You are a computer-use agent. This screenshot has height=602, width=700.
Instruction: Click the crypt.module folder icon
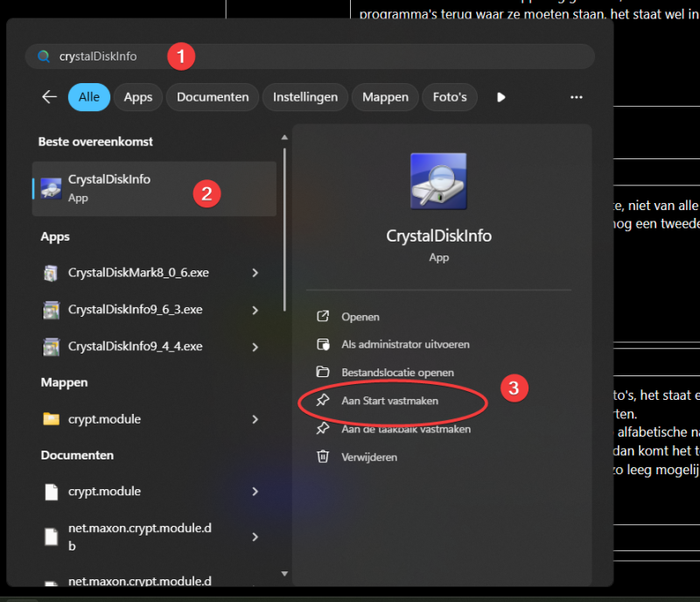52,419
